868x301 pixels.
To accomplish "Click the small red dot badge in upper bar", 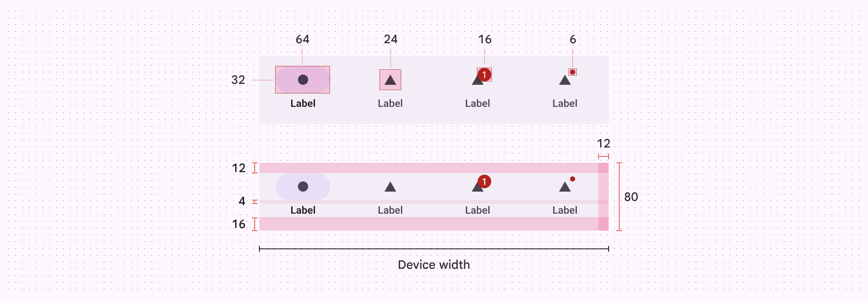I will (x=573, y=72).
